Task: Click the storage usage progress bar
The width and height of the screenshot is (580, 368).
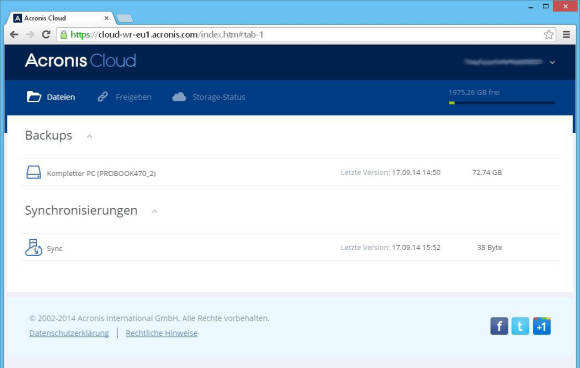Action: point(502,103)
